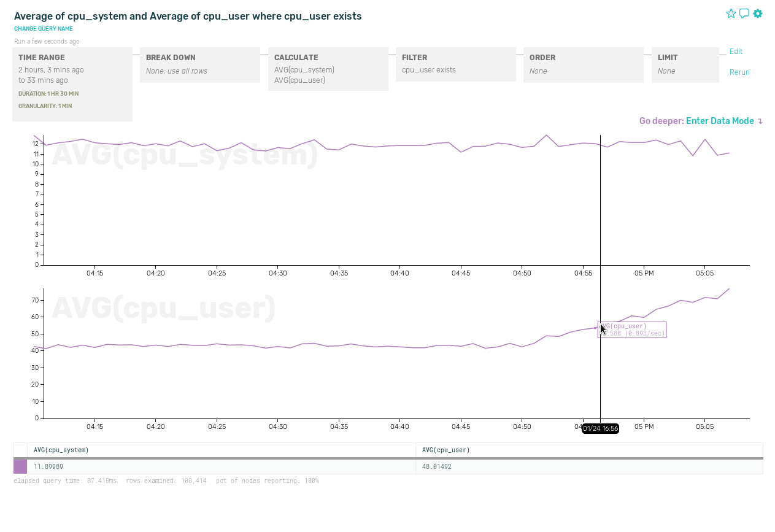Viewport: 775px width, 532px height.
Task: Open the comment bubble icon
Action: coord(744,13)
